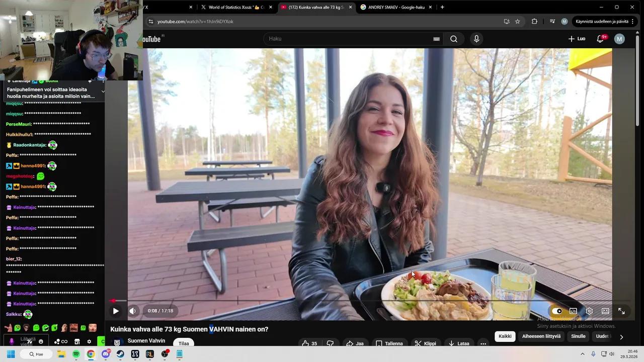Image resolution: width=644 pixels, height=362 pixels.
Task: Open the Windows Start menu
Action: [11, 354]
